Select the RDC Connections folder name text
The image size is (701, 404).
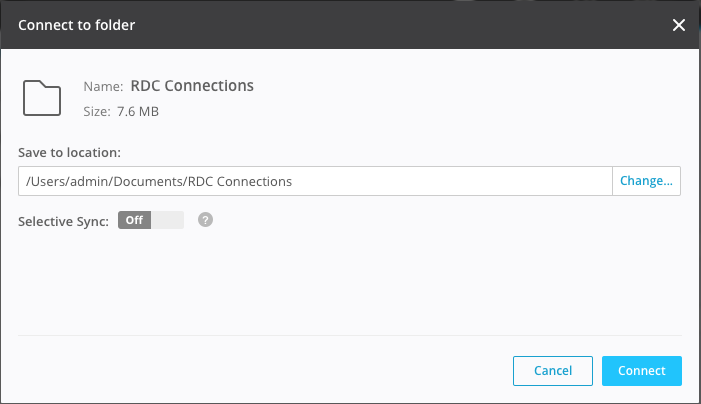point(192,85)
